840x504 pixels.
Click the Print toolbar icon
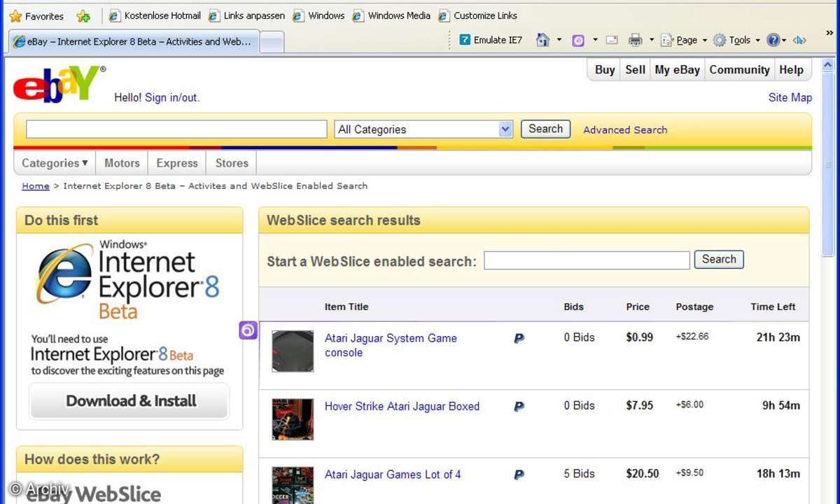[635, 40]
